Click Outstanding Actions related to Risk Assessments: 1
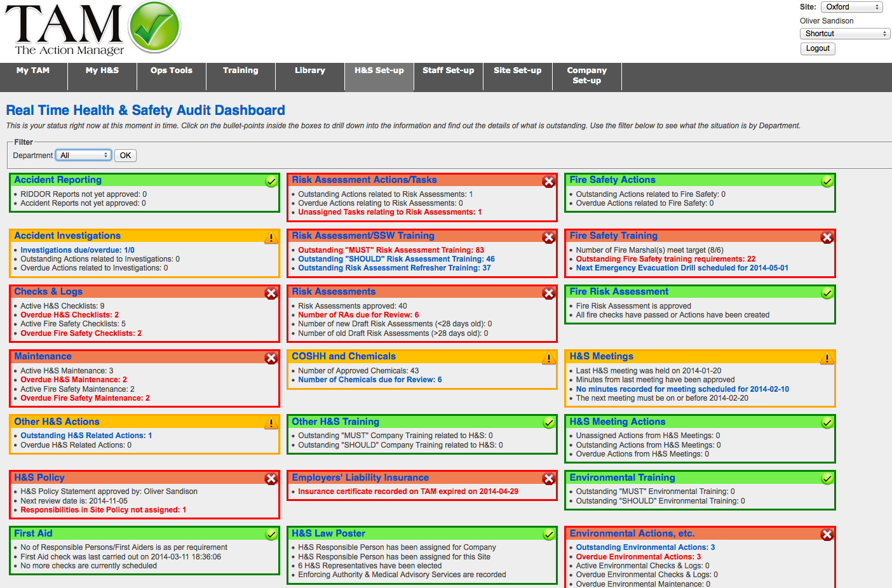The image size is (892, 588). point(386,194)
